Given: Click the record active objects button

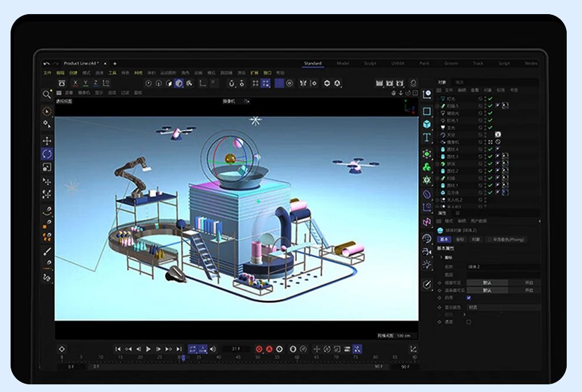Looking at the screenshot, I should 259,349.
